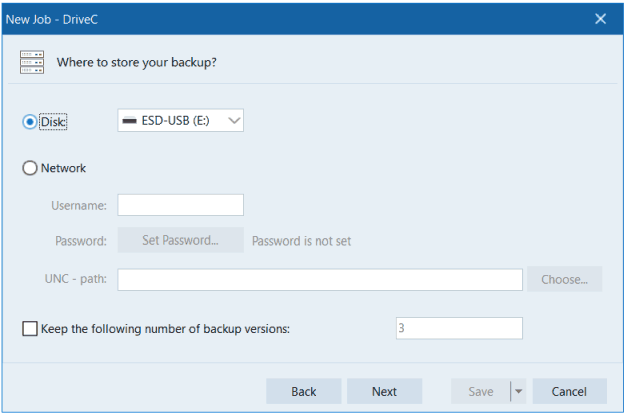Screen dimensions: 627x415
Task: Click the 'Where to store your backup?' heading
Action: pos(137,62)
